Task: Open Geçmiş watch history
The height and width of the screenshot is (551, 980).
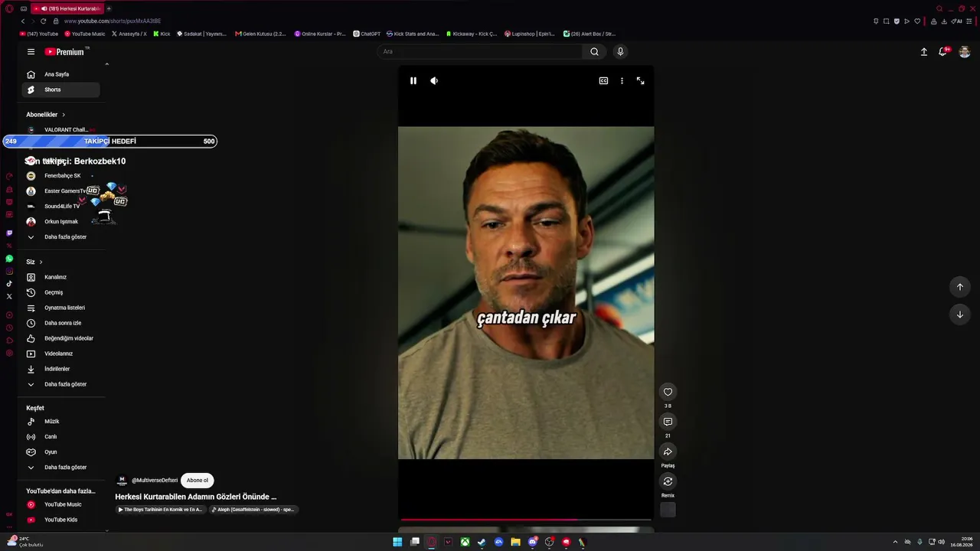Action: point(61,292)
